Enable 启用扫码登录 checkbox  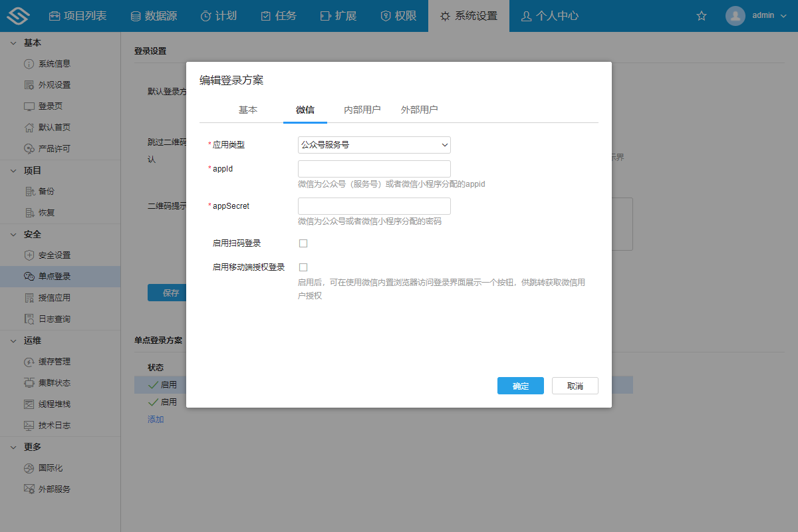pyautogui.click(x=303, y=243)
